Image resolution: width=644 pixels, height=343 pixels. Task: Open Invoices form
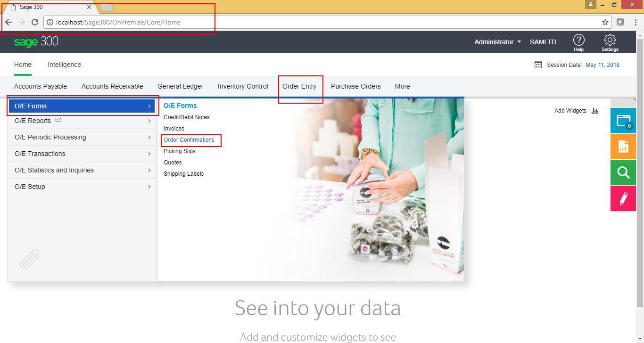(174, 129)
